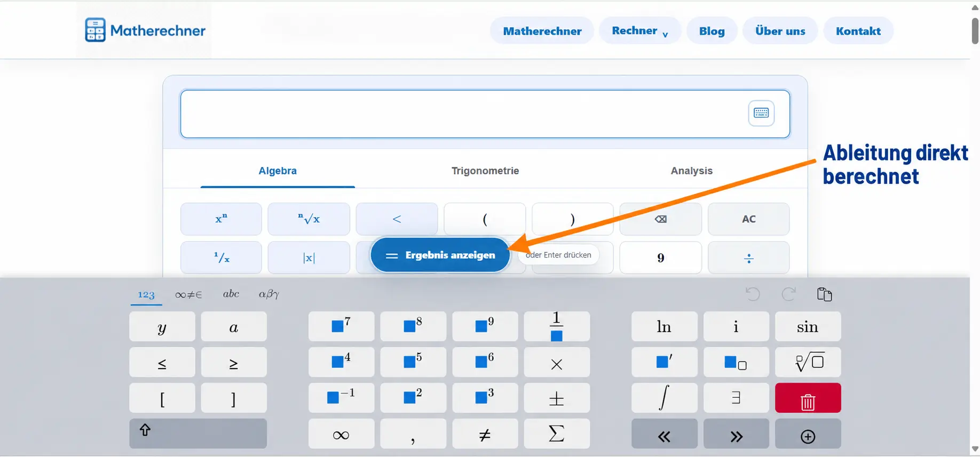980x457 pixels.
Task: Insert the subscript template
Action: click(736, 362)
